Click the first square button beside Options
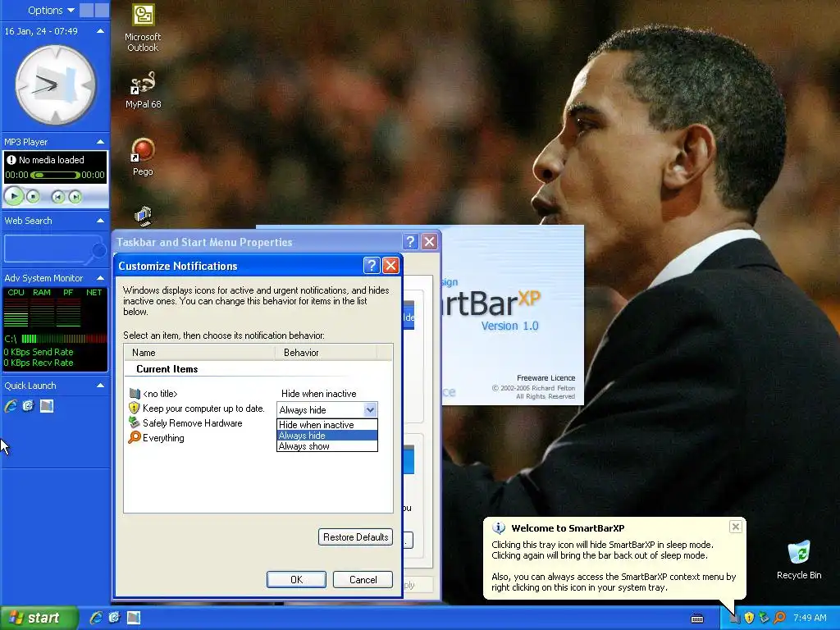The image size is (840, 630). click(86, 10)
